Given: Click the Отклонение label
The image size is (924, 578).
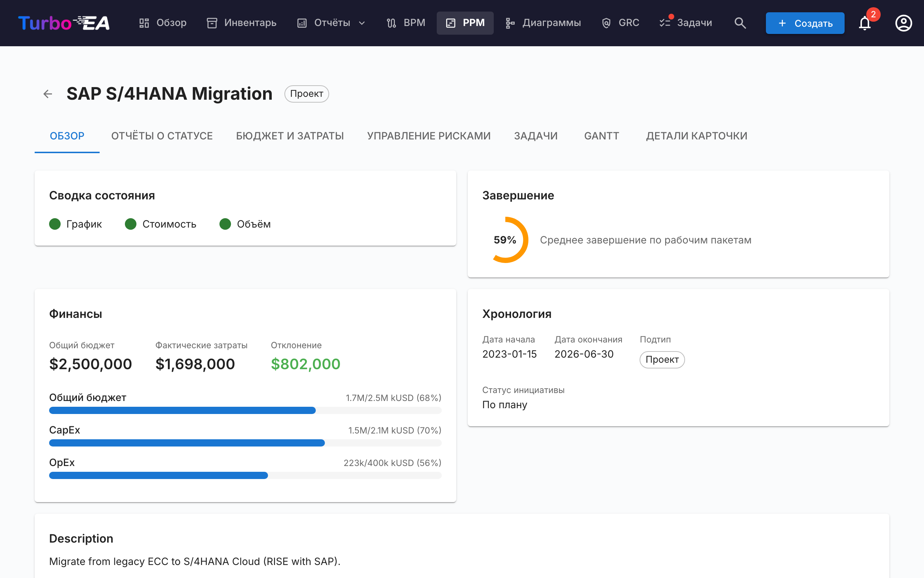Looking at the screenshot, I should [296, 345].
